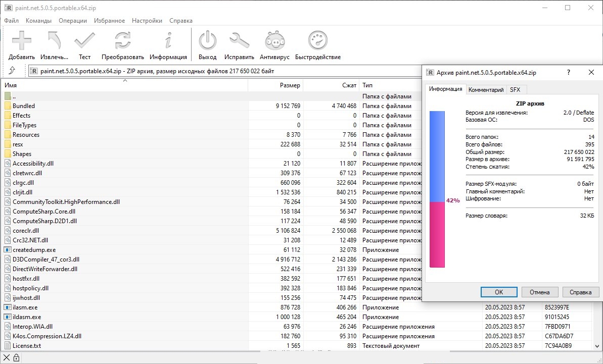Screen dimensions: 603x364
Task: Click the ilasm.exe application icon
Action: coord(8,307)
